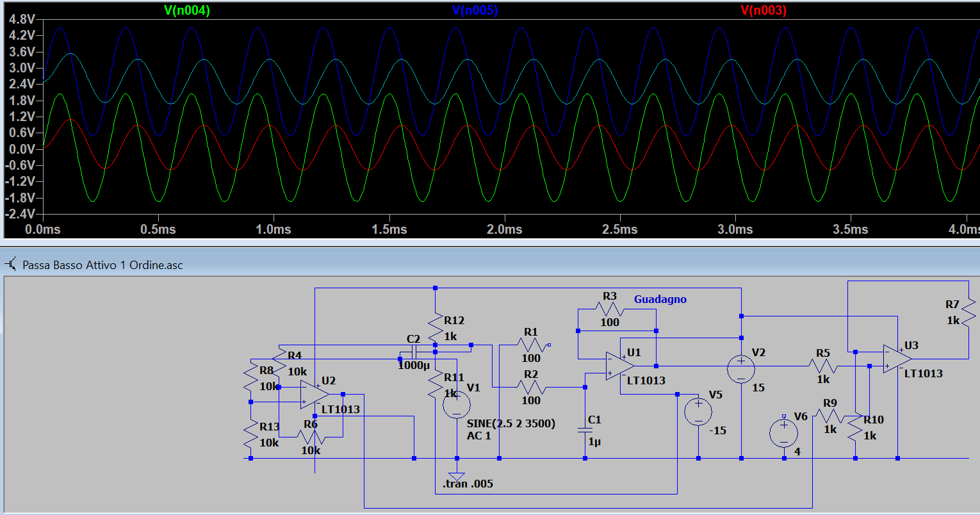Screen dimensions: 980x515
Task: Click the 0.0V label on the vertical axis
Action: (21, 149)
